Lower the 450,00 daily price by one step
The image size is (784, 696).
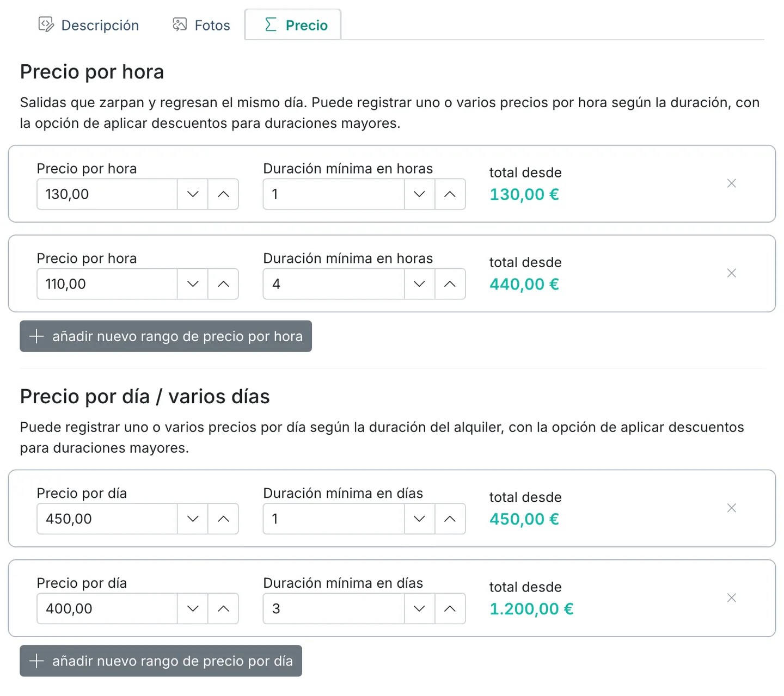click(193, 519)
